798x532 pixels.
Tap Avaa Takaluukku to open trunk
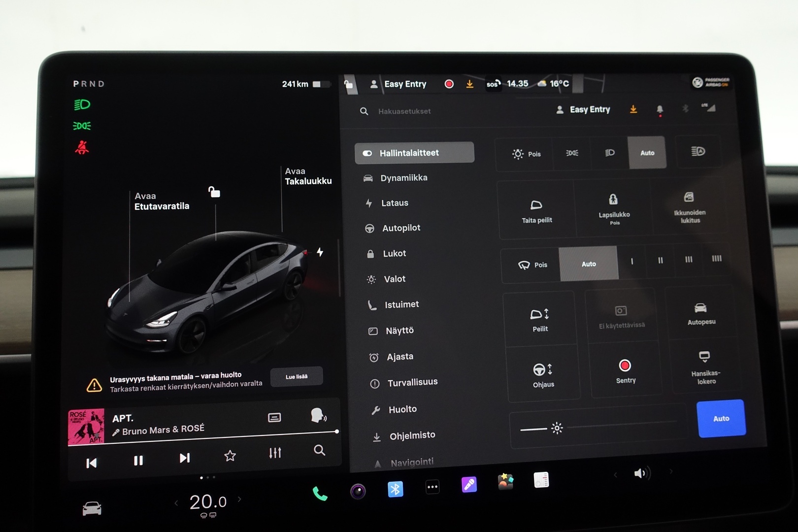[x=309, y=176]
